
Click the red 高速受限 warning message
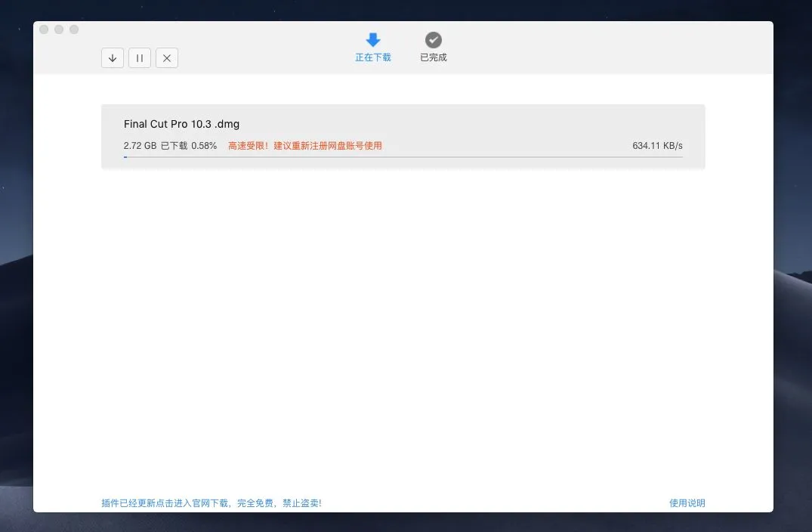(305, 146)
